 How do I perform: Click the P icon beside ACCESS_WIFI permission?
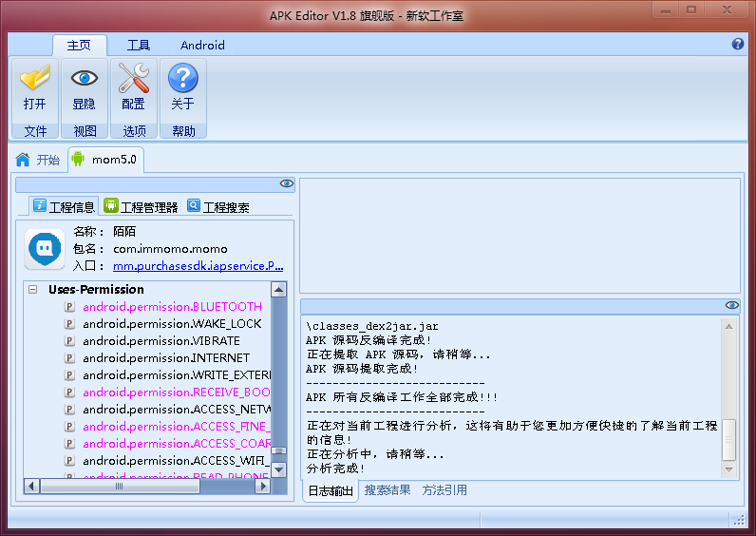coord(70,461)
